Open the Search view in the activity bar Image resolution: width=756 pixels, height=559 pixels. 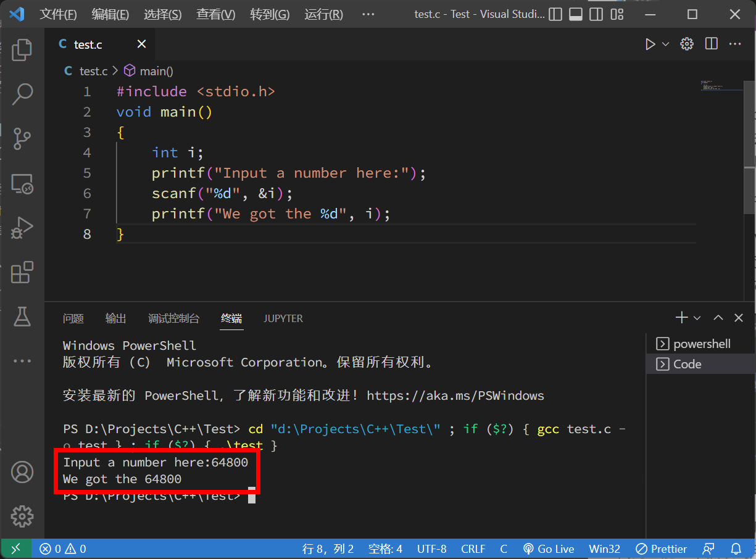pyautogui.click(x=22, y=94)
